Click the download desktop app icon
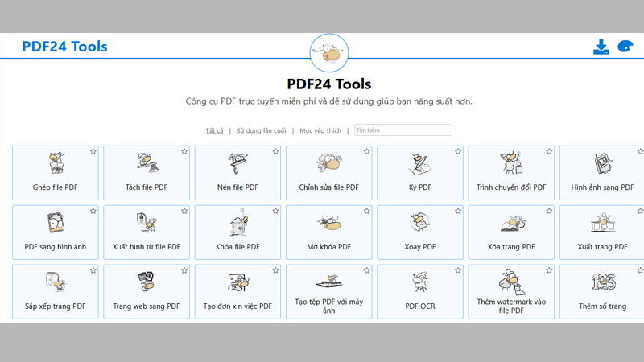 pos(601,47)
